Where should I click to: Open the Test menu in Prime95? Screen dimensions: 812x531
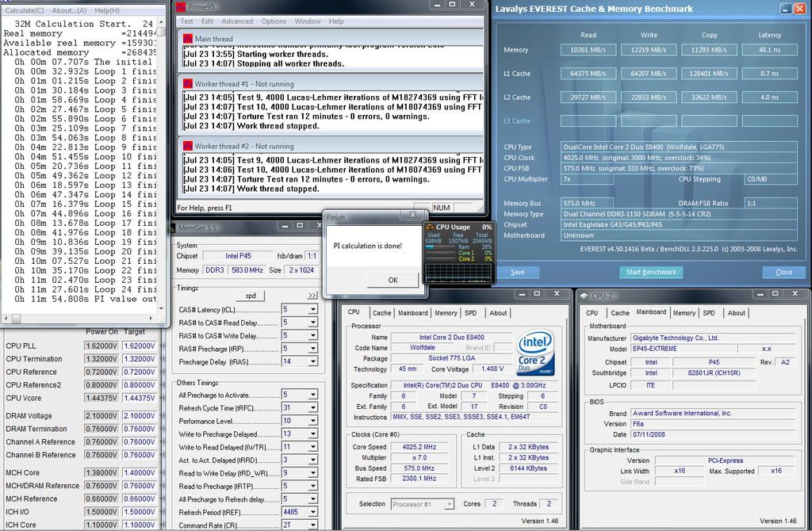[x=186, y=21]
